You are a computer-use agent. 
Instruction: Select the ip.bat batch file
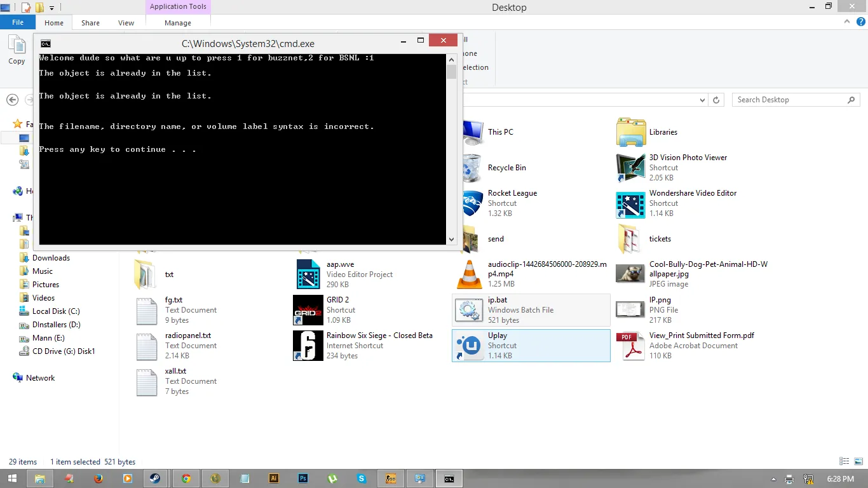coord(531,310)
